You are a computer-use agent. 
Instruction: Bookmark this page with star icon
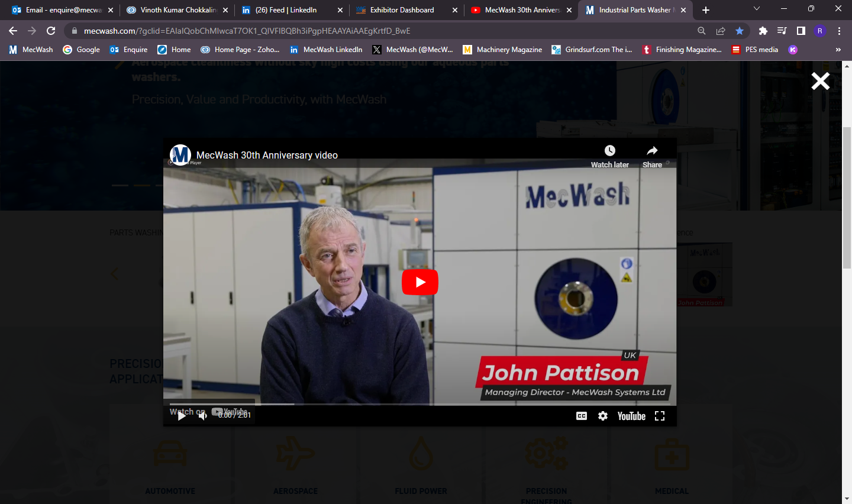tap(740, 31)
